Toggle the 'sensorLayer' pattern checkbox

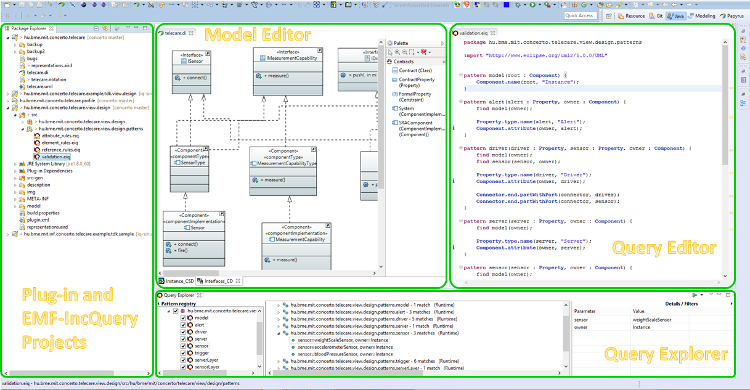183,367
